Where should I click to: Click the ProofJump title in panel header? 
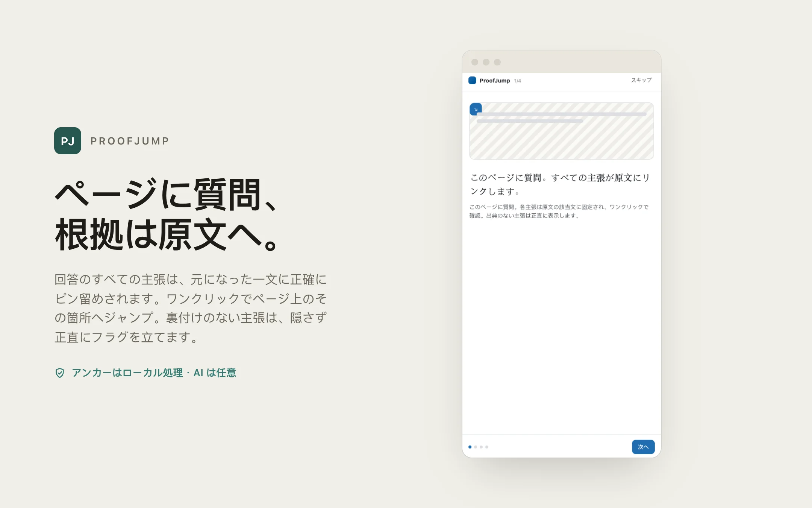coord(495,81)
